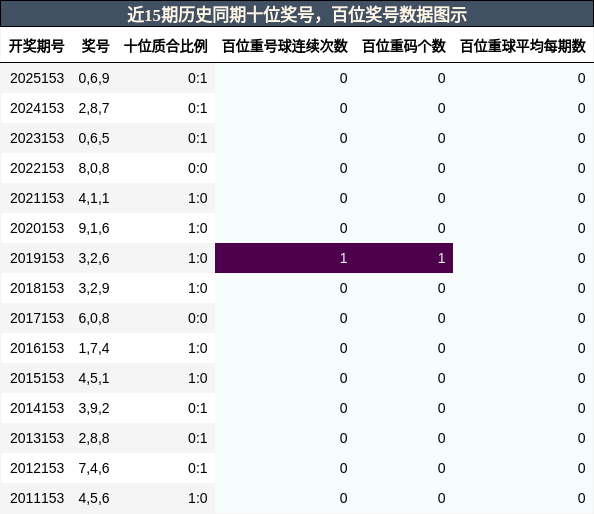This screenshot has height=514, width=594.
Task: Click the 0:1 ratio in row 2014153
Action: [198, 408]
